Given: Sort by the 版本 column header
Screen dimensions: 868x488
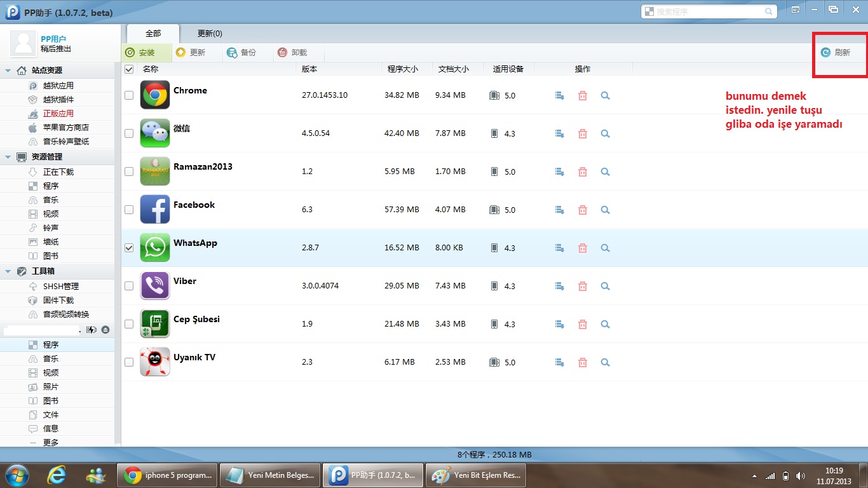Looking at the screenshot, I should click(x=340, y=69).
